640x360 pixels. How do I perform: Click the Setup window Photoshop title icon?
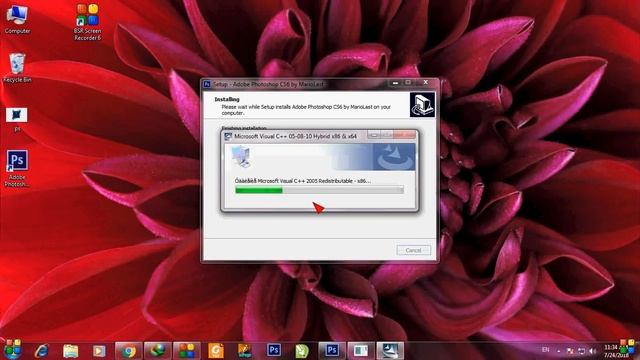[207, 84]
